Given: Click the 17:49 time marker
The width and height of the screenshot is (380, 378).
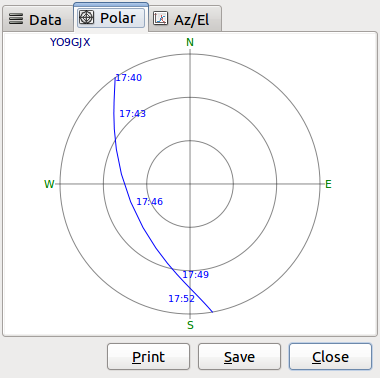Looking at the screenshot, I should coord(196,275).
